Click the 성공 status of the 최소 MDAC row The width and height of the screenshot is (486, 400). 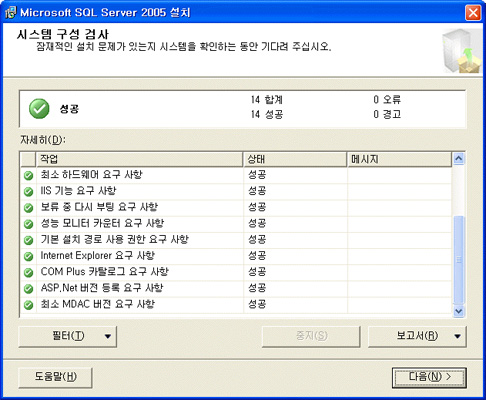tap(257, 304)
